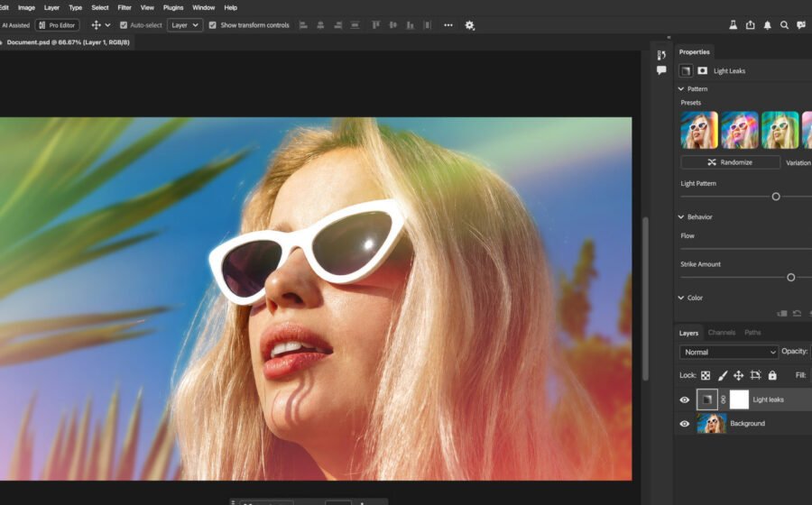812x505 pixels.
Task: Toggle the lock all padlock icon
Action: (772, 375)
